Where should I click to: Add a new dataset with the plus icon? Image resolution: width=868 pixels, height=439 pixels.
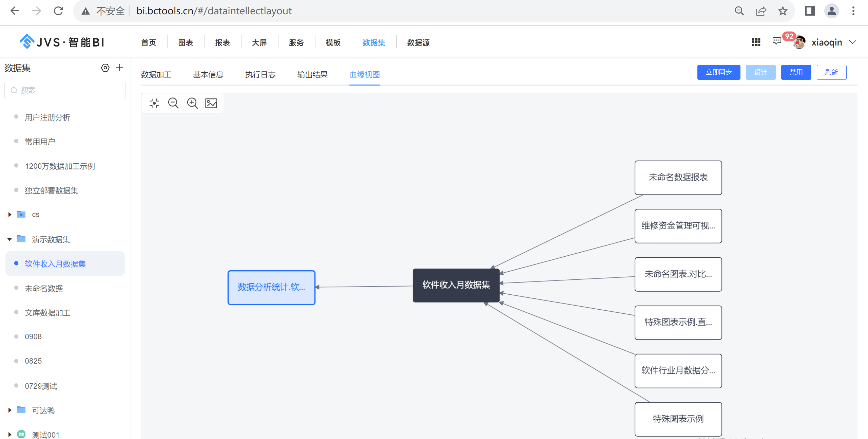point(119,68)
